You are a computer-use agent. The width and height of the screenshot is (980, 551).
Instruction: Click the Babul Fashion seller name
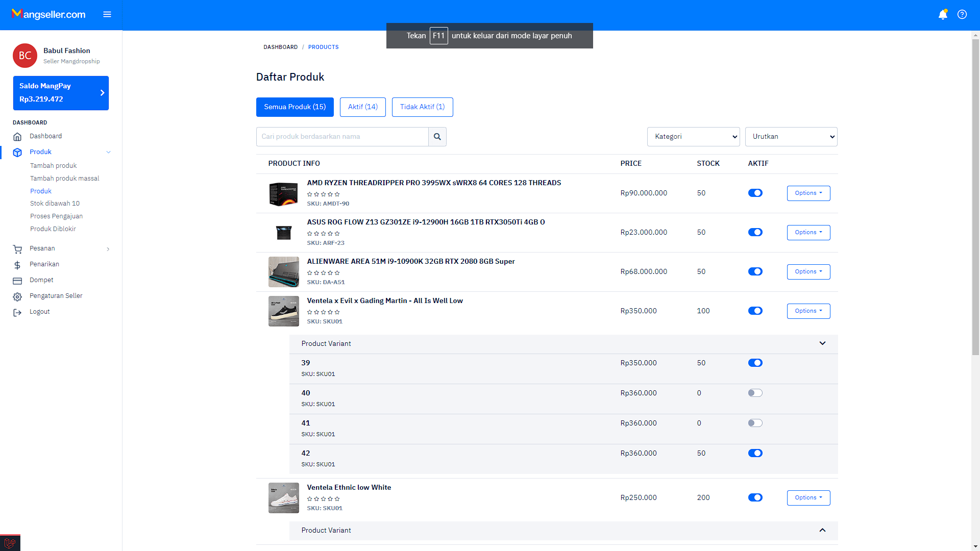(x=67, y=51)
